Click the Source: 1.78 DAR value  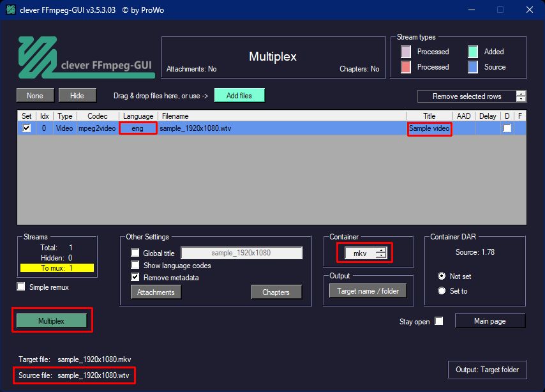point(475,252)
